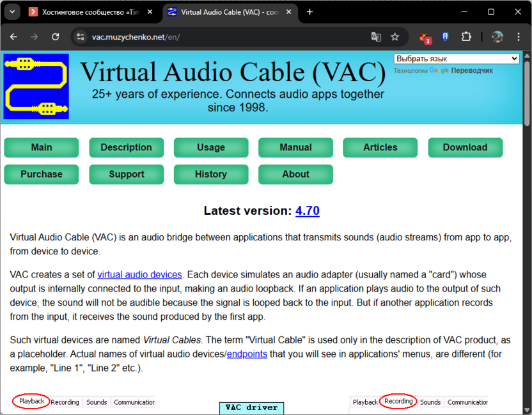Click the blue shield extension icon

pos(445,36)
